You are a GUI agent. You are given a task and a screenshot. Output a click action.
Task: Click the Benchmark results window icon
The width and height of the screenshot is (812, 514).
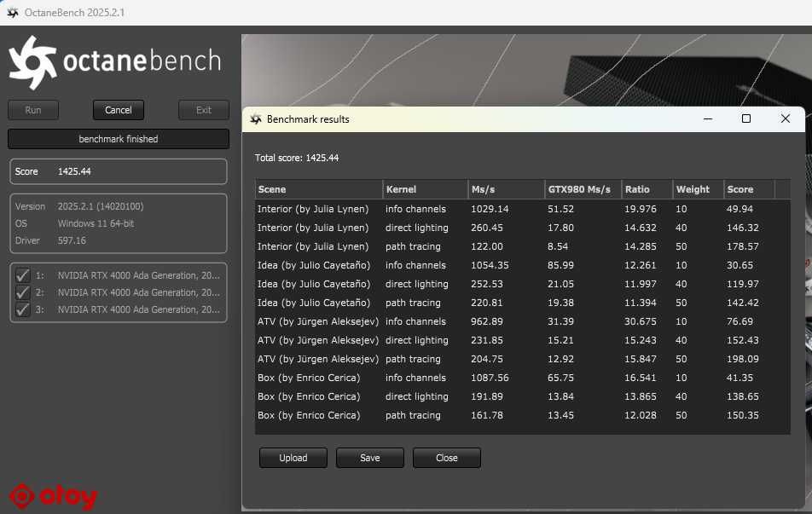click(x=256, y=119)
